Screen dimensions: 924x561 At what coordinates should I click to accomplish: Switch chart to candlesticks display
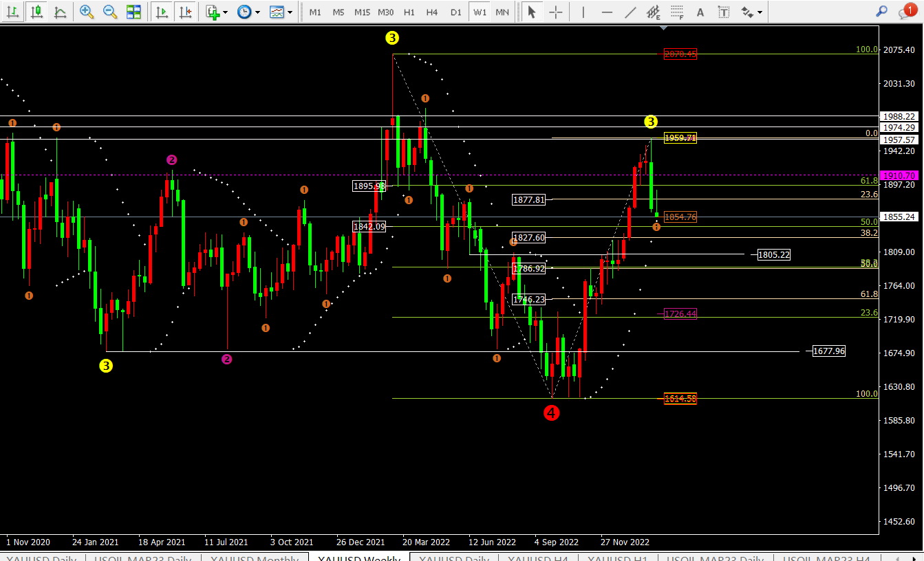pos(37,12)
